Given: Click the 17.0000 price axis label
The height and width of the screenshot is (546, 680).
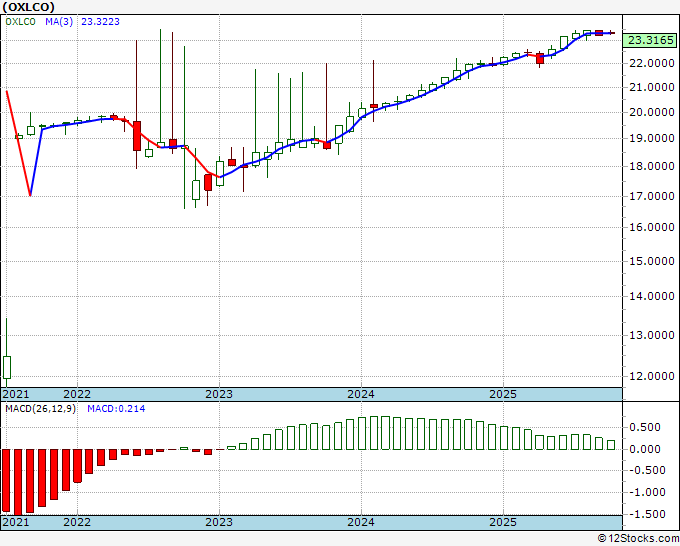Looking at the screenshot, I should coord(652,196).
